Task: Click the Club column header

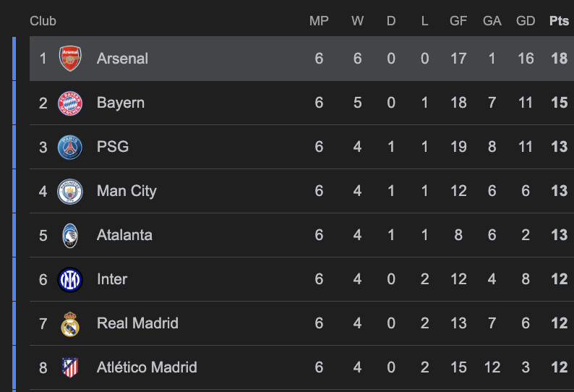Action: click(43, 21)
